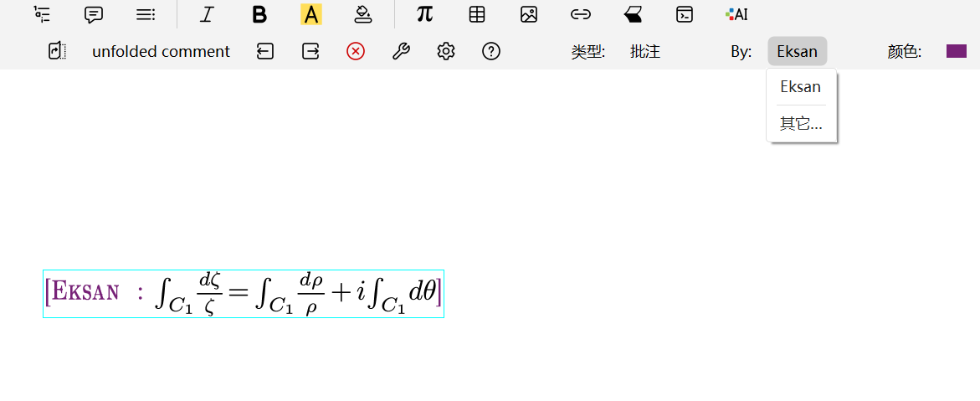Open the AI assistant
The width and height of the screenshot is (980, 401).
(x=736, y=14)
